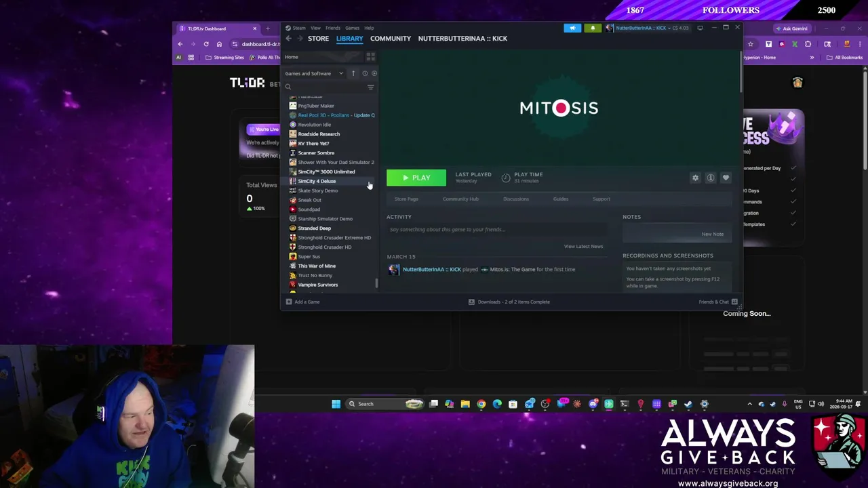Switch to the COMMUNITY tab
The height and width of the screenshot is (488, 868).
click(391, 39)
